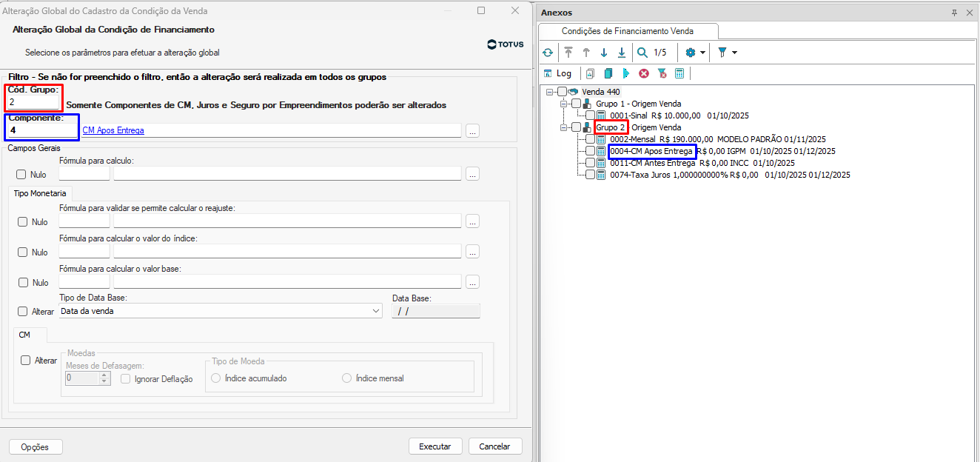This screenshot has height=462, width=980.
Task: Click calculator icon of 0074-Taxa Juros
Action: (x=602, y=175)
